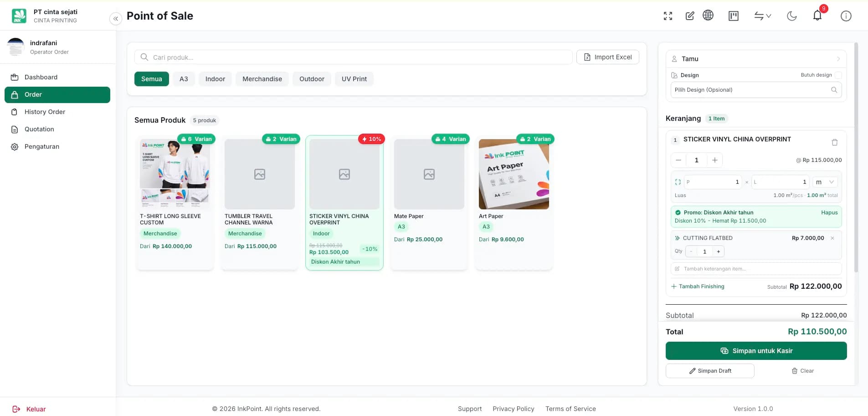Open Pilih Design (Opsional) combo box
The image size is (868, 416).
[756, 90]
